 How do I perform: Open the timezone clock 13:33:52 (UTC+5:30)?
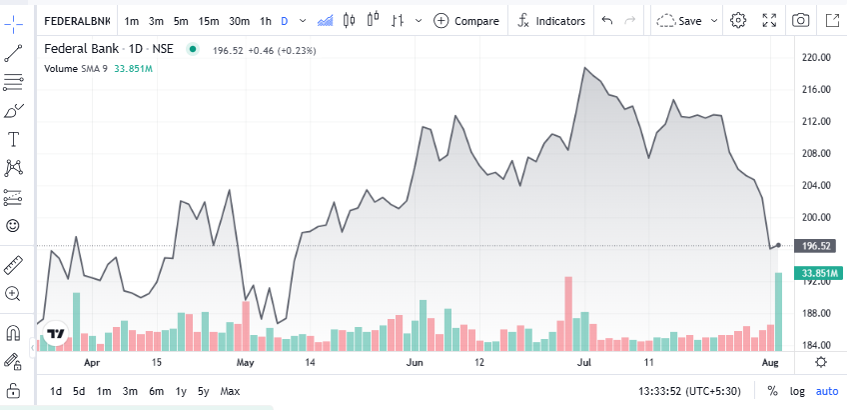coord(689,391)
